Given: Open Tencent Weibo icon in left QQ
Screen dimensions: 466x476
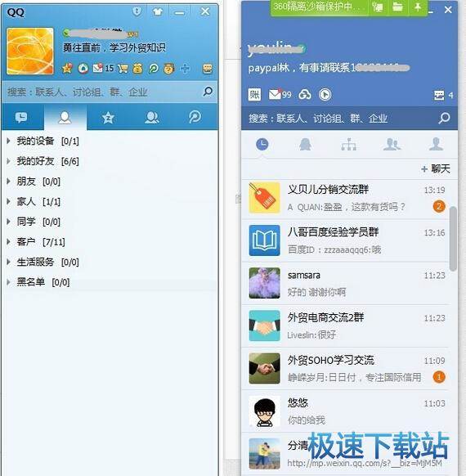Looking at the screenshot, I should (x=83, y=69).
